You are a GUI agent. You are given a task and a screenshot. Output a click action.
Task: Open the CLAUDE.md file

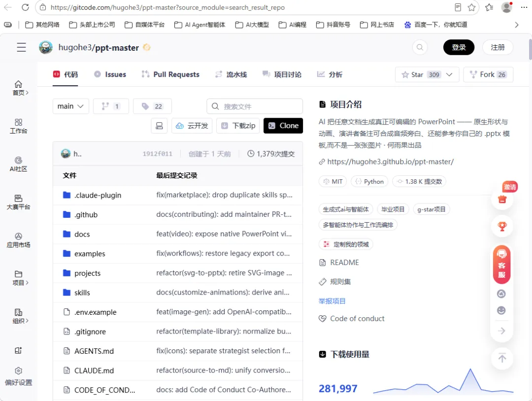coord(94,370)
